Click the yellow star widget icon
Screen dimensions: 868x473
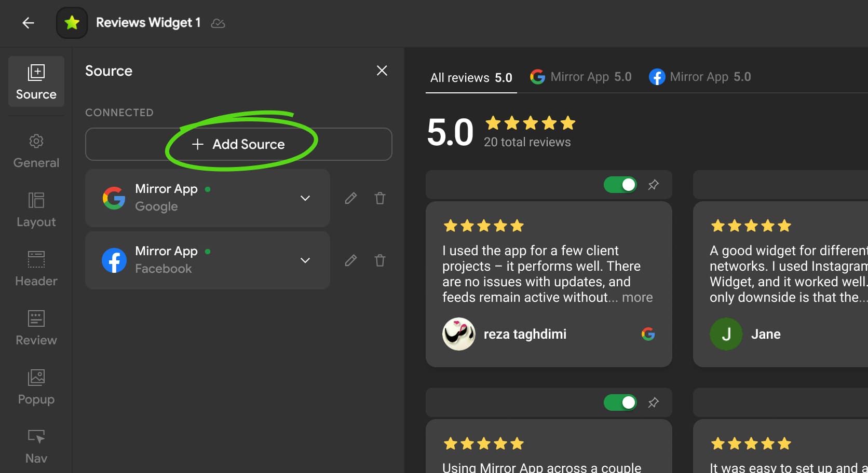[72, 23]
